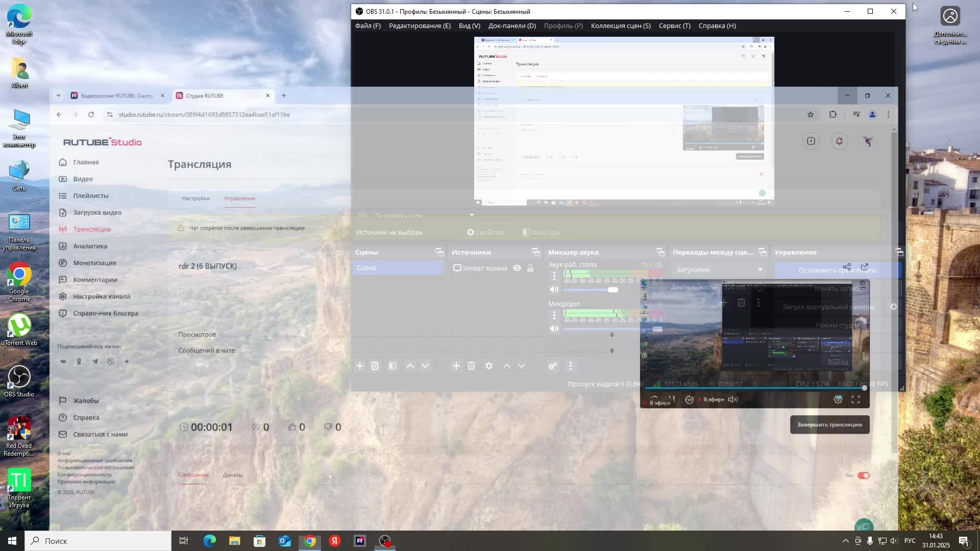Switch to the Настройки tab

point(195,198)
